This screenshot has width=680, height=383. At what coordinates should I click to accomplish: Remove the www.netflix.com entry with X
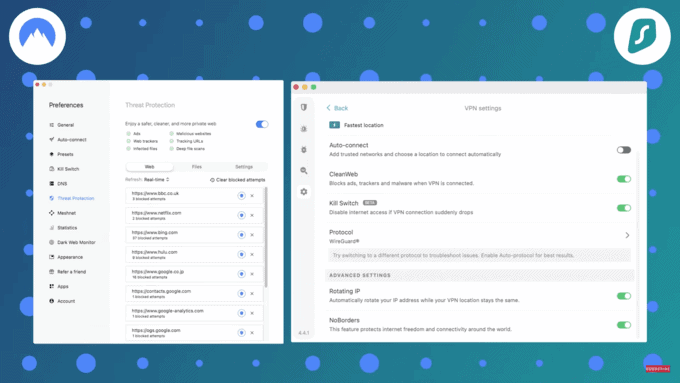point(252,215)
